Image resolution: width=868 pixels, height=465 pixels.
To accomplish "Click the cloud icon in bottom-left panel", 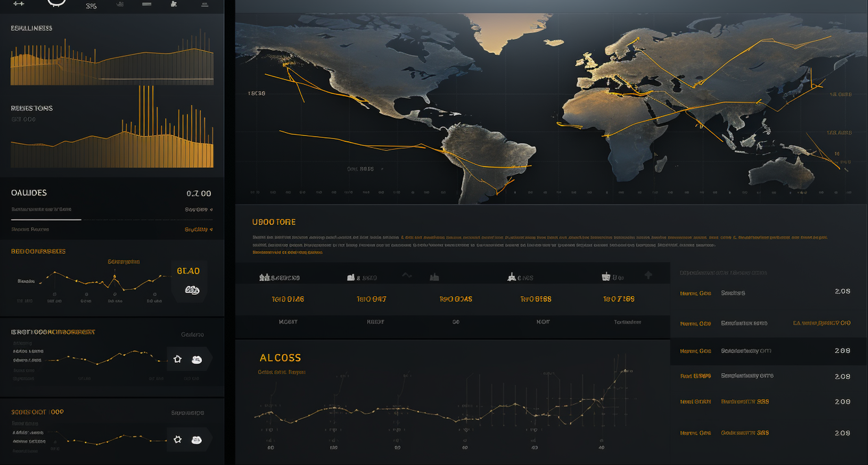I will coord(196,440).
